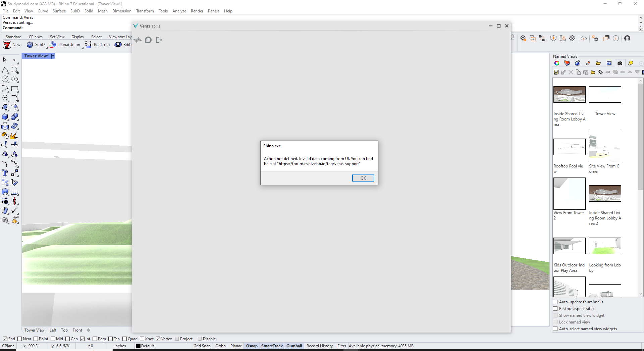Click the SubD box icon
This screenshot has height=351, width=644.
(x=30, y=45)
